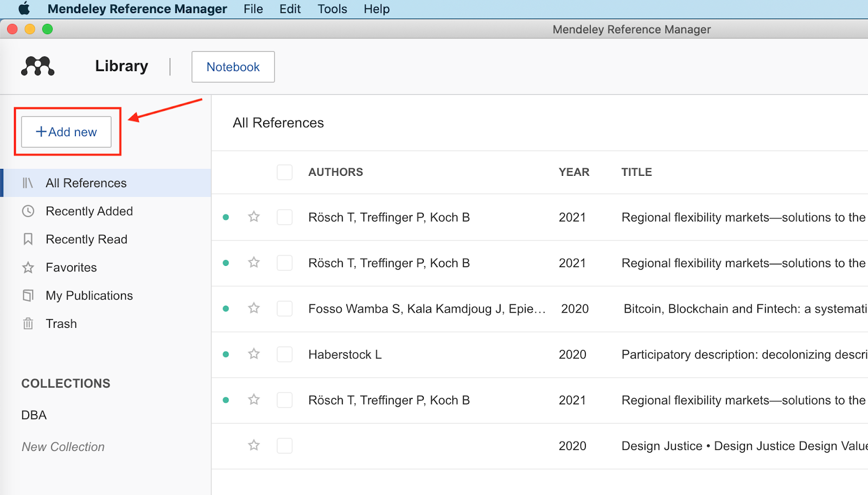The image size is (868, 495).
Task: Sort references by Year column header
Action: 574,172
